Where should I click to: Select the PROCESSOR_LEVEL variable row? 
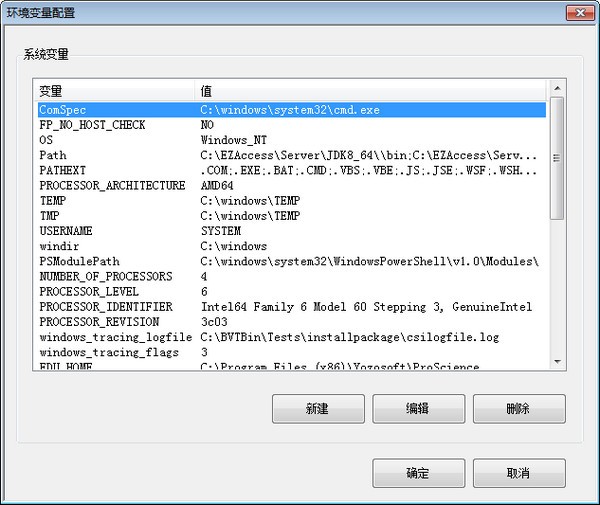(x=292, y=292)
